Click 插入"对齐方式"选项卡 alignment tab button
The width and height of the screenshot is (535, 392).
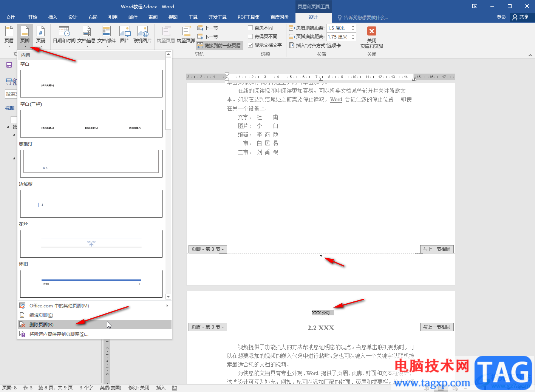[315, 45]
